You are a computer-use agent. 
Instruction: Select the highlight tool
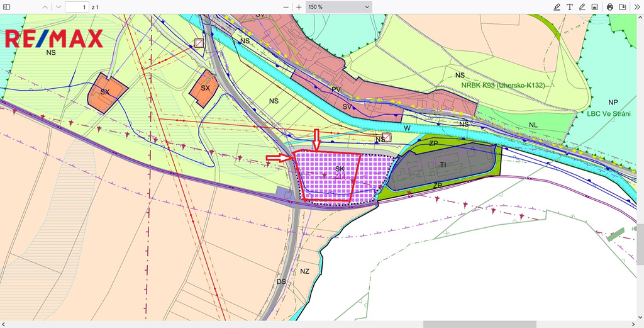click(x=557, y=6)
